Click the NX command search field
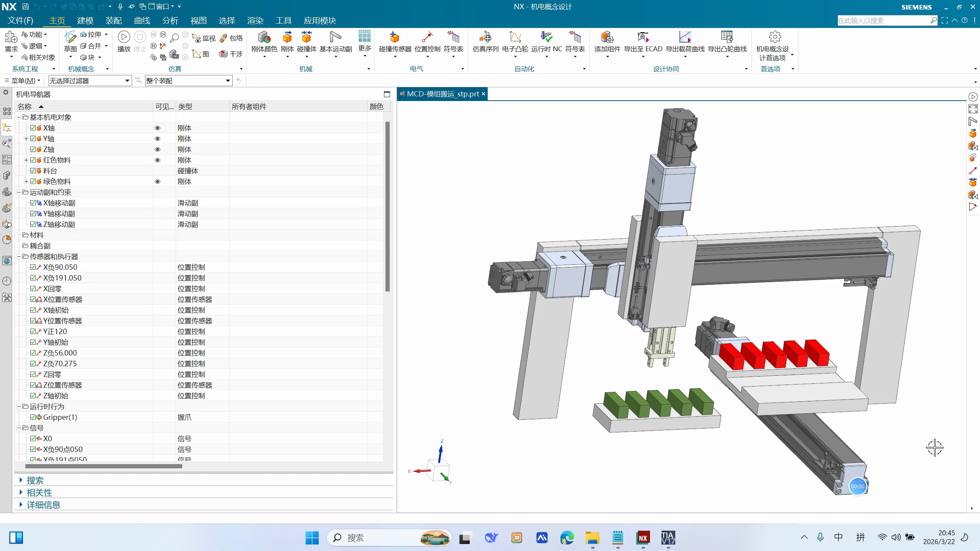 [x=884, y=20]
